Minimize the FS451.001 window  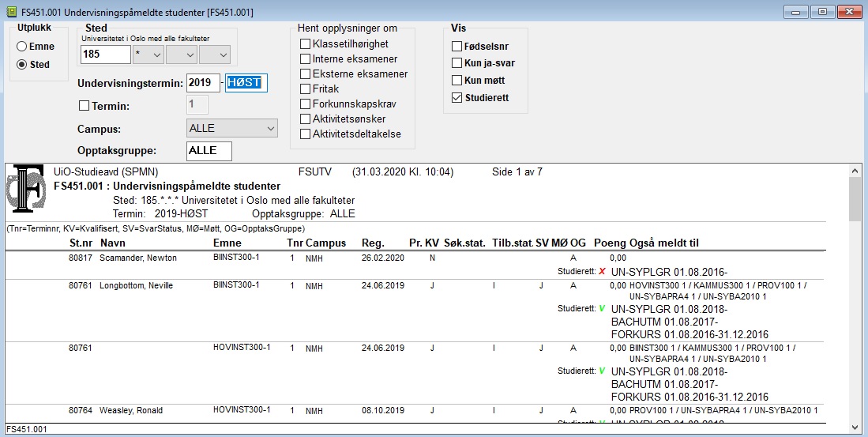[x=796, y=12]
